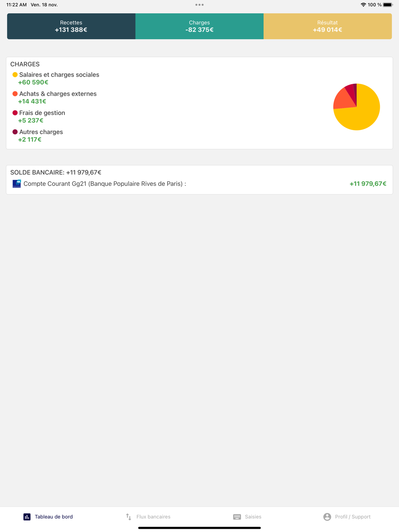Image resolution: width=399 pixels, height=532 pixels.
Task: Tap the battery indicator icon
Action: point(388,5)
